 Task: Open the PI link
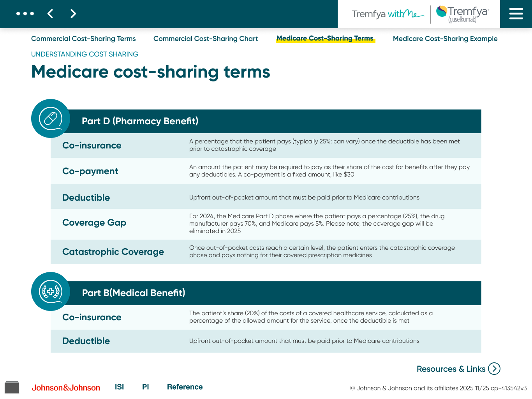click(145, 387)
